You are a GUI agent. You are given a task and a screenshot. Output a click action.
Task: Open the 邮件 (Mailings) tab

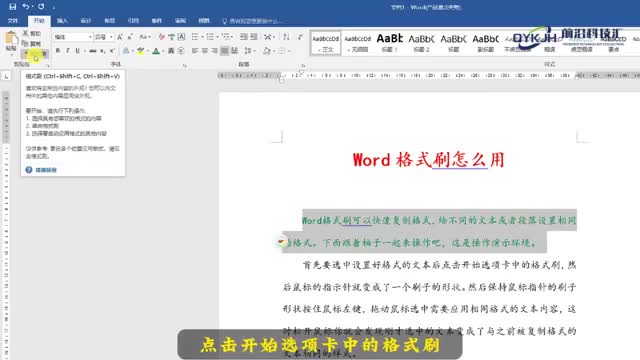(157, 20)
